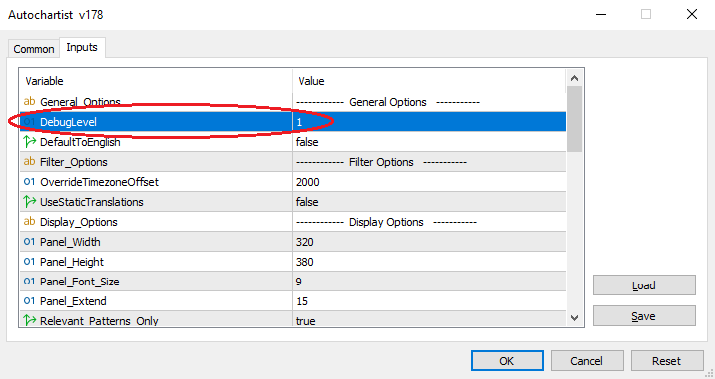The width and height of the screenshot is (715, 379).
Task: Select the OverrideTimezoneOffset variable name
Action: 99,182
